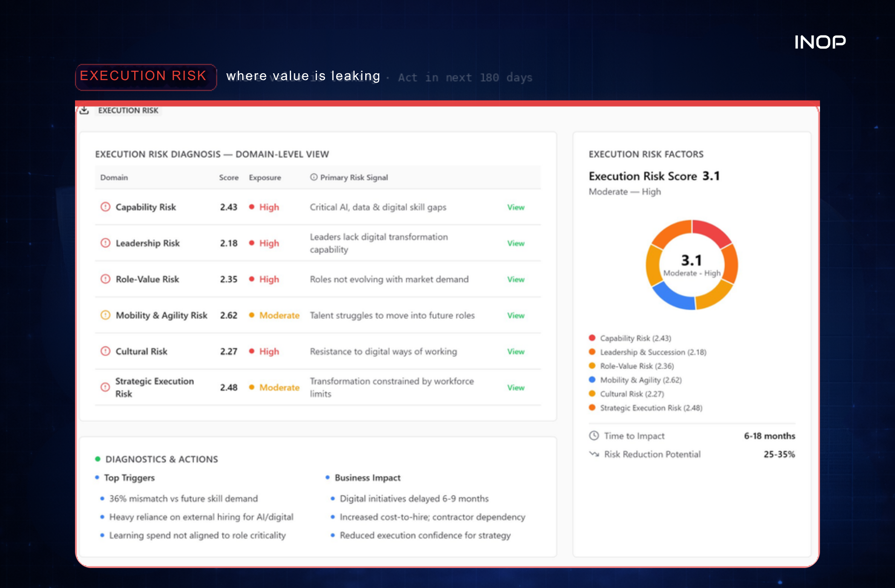Screen dimensions: 895x588
Task: Click the red High dot for Capability Risk
Action: tap(251, 207)
